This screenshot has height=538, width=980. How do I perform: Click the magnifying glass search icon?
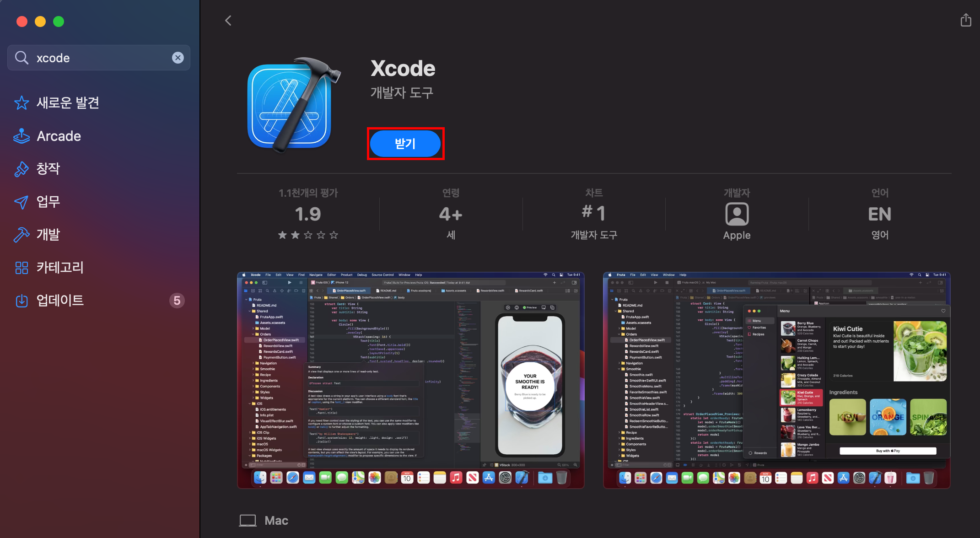pyautogui.click(x=22, y=58)
